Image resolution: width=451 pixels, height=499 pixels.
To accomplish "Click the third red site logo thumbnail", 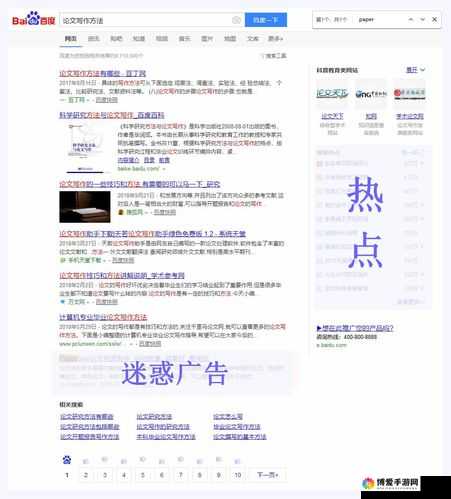I will 410,93.
